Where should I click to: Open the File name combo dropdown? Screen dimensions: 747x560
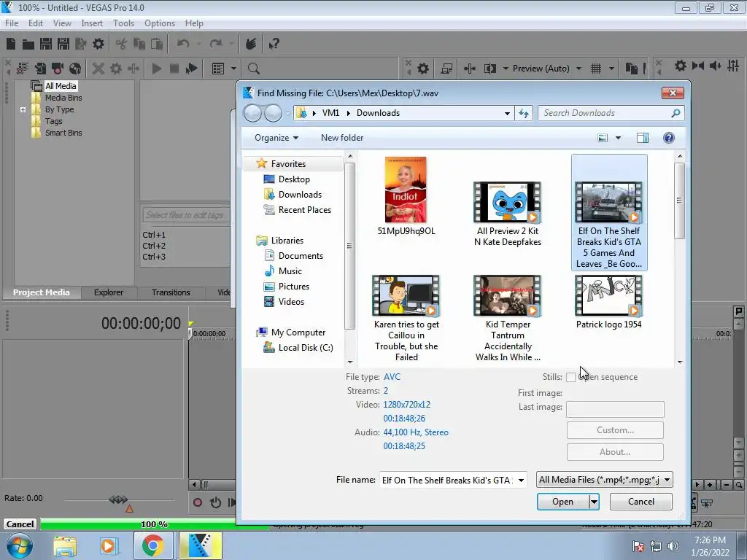521,480
